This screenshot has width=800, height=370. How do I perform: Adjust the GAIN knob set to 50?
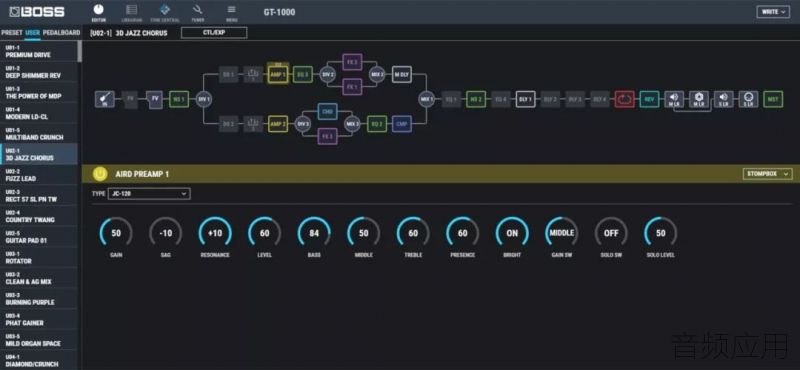coord(116,233)
